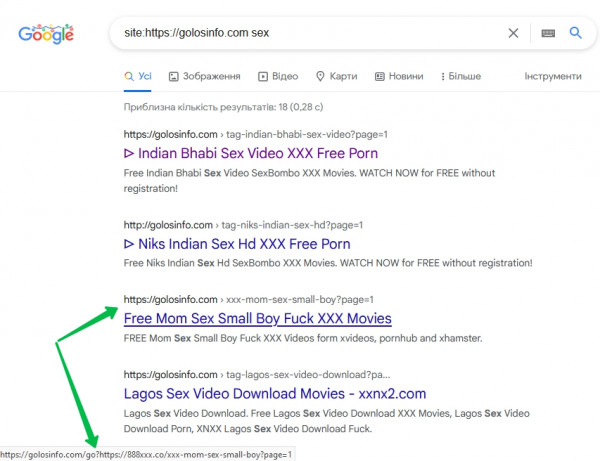Image resolution: width=600 pixels, height=461 pixels.
Task: Select the Усі results tab
Action: click(137, 76)
